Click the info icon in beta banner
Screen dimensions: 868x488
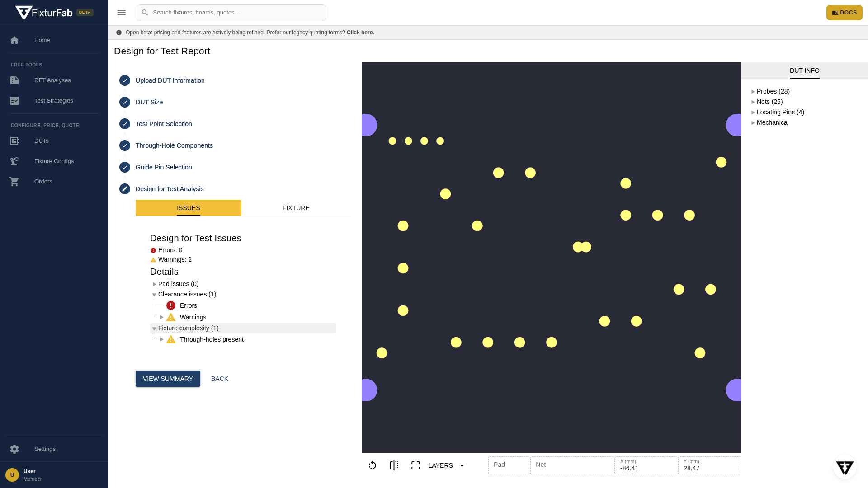point(119,33)
